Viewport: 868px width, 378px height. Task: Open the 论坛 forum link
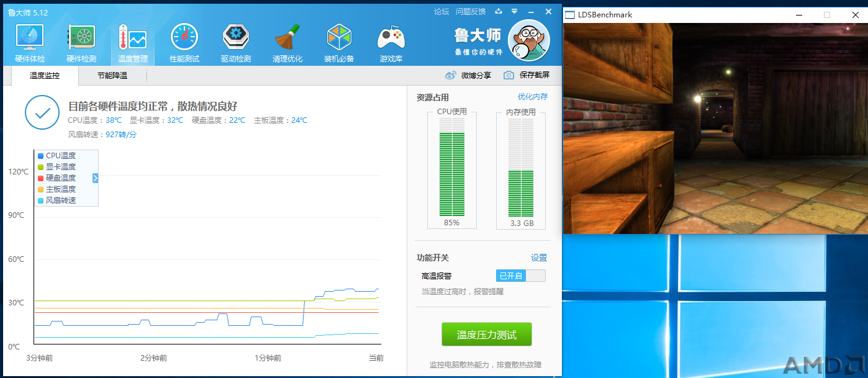441,11
